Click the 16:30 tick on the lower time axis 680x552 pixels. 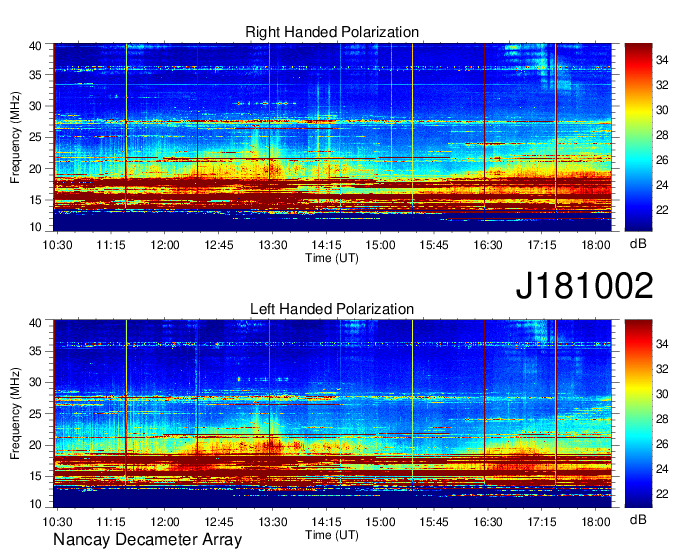click(x=488, y=522)
